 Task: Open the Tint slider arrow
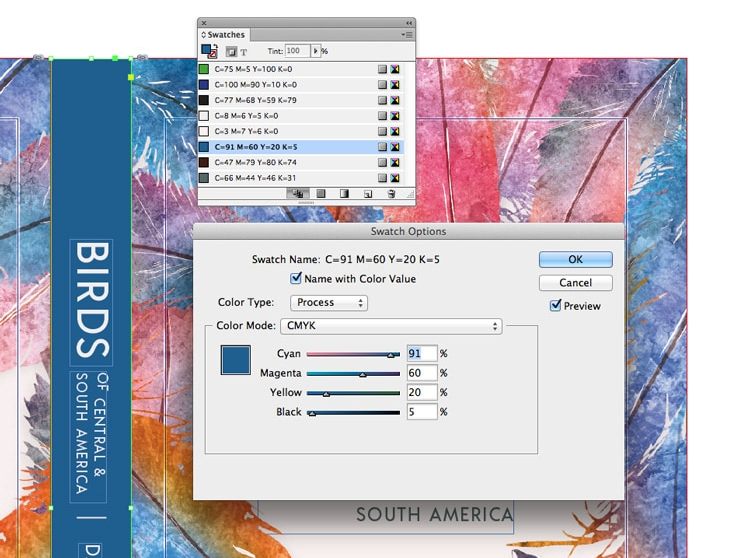[x=315, y=51]
